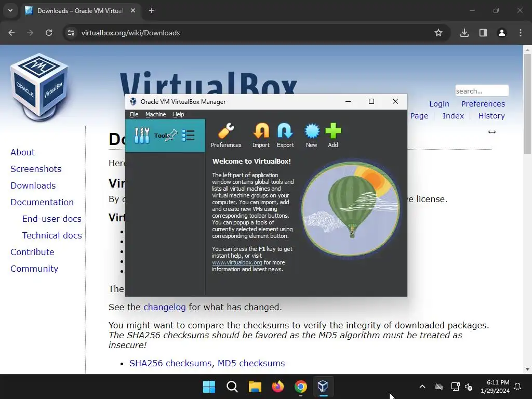Screen dimensions: 532x399
Task: Open the Tools list menu icon
Action: (188, 136)
